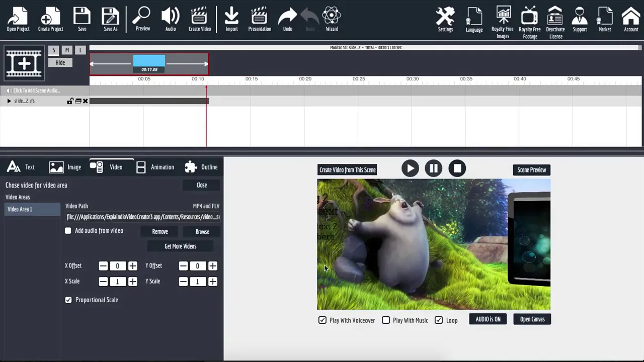Viewport: 644px width, 362px height.
Task: Open Presentation mode
Action: [260, 19]
